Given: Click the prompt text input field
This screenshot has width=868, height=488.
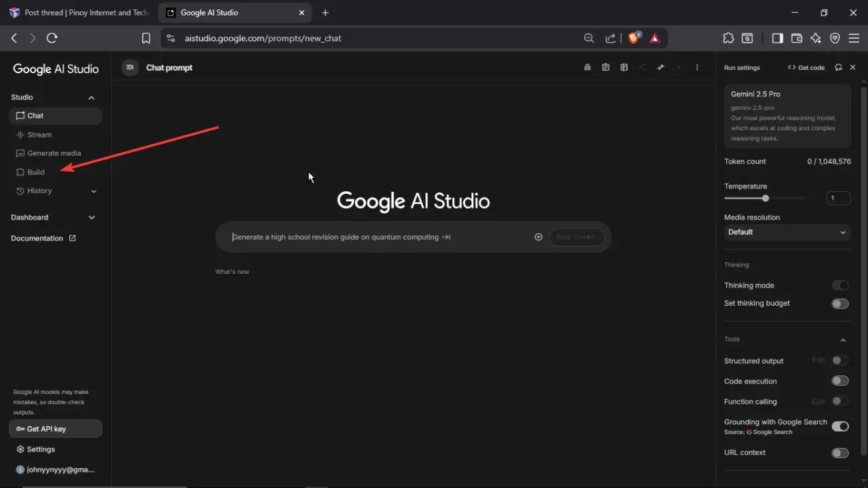Looking at the screenshot, I should 380,237.
